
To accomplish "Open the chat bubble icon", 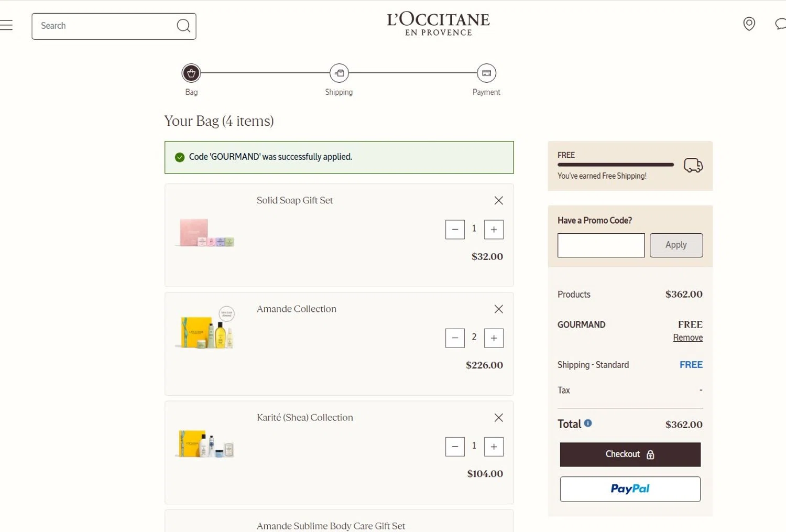I will [x=780, y=24].
